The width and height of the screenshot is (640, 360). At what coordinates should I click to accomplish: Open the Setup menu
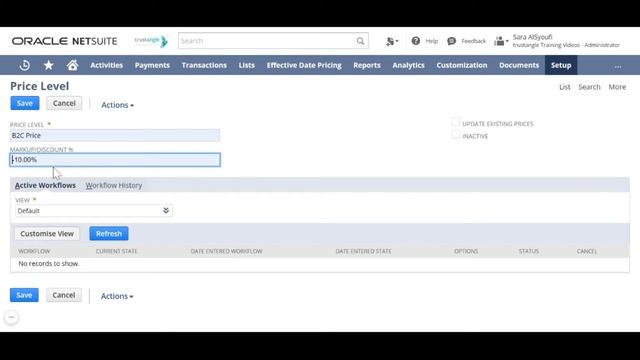561,65
